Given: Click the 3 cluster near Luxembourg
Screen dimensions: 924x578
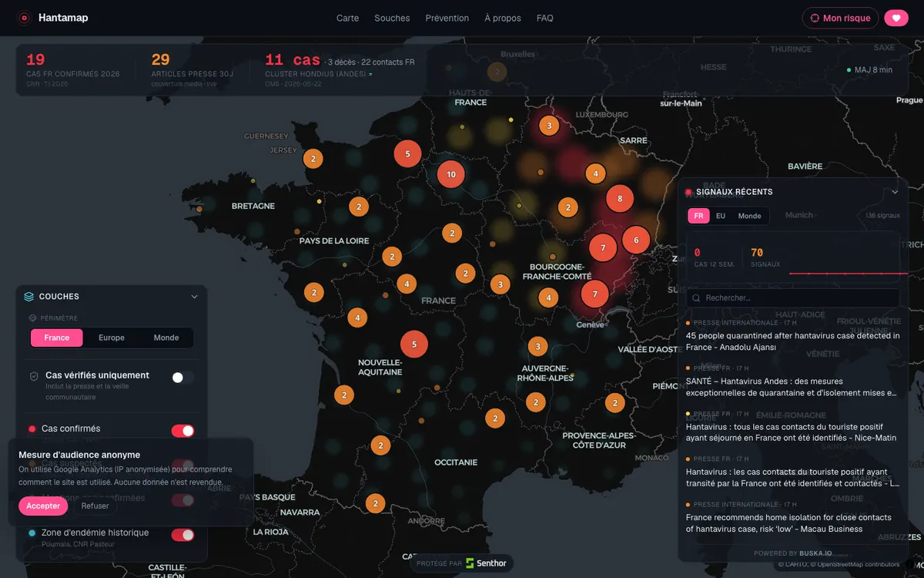Looking at the screenshot, I should 549,126.
